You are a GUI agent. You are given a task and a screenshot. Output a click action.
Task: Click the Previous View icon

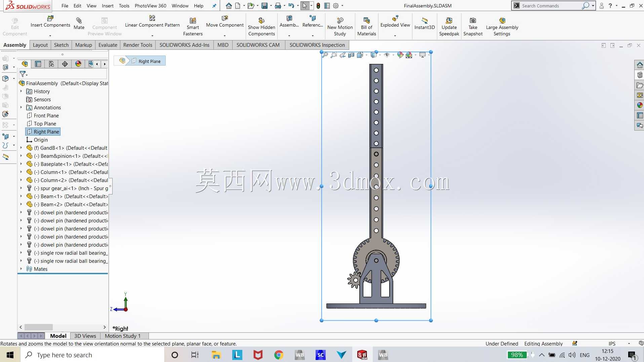pos(343,55)
